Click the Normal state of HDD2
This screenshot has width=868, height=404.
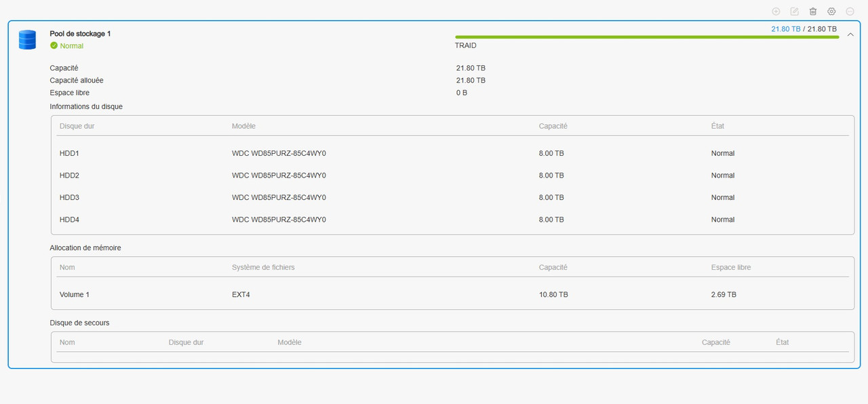pyautogui.click(x=723, y=176)
